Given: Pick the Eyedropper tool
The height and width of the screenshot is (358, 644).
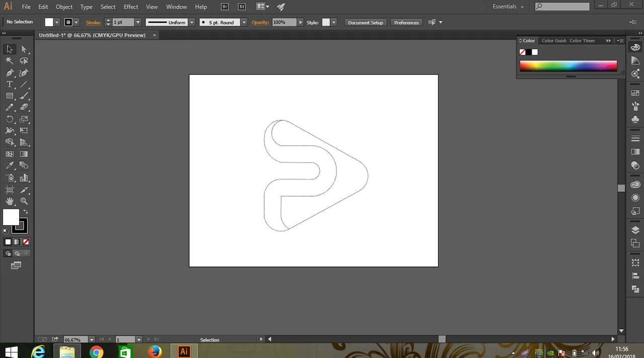Looking at the screenshot, I should click(10, 165).
